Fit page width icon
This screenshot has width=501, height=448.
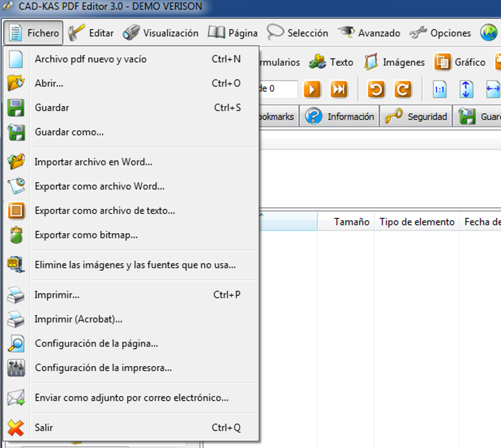point(493,89)
